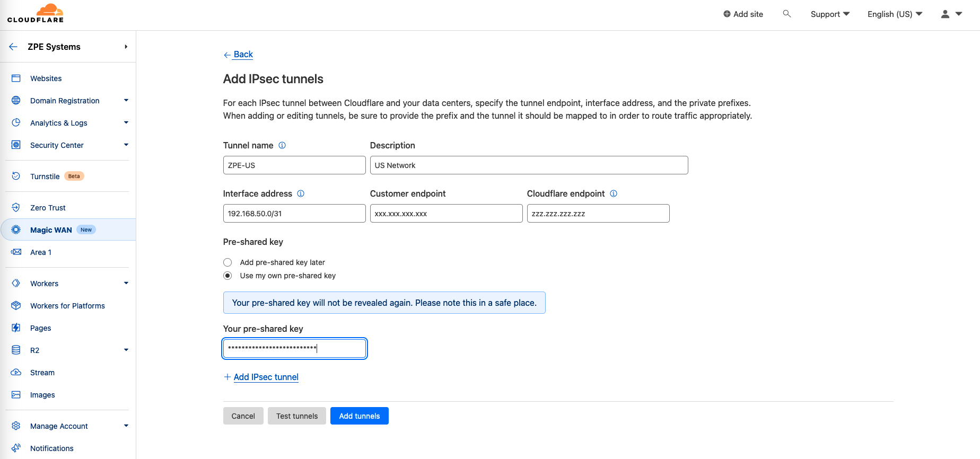This screenshot has width=980, height=459.
Task: Click the Workers icon
Action: (x=16, y=284)
